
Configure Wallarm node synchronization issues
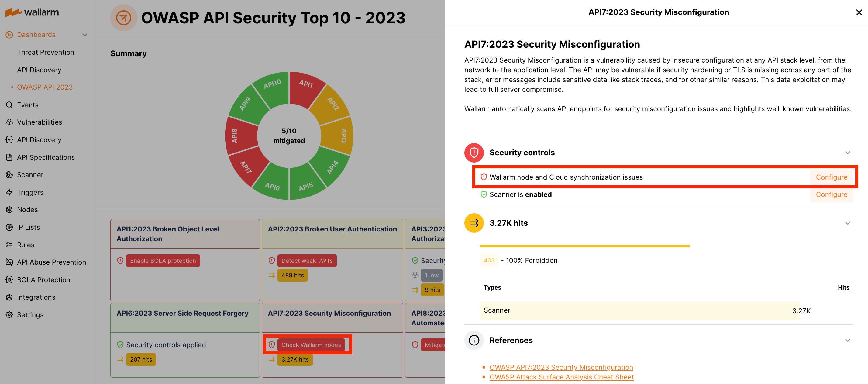(831, 177)
